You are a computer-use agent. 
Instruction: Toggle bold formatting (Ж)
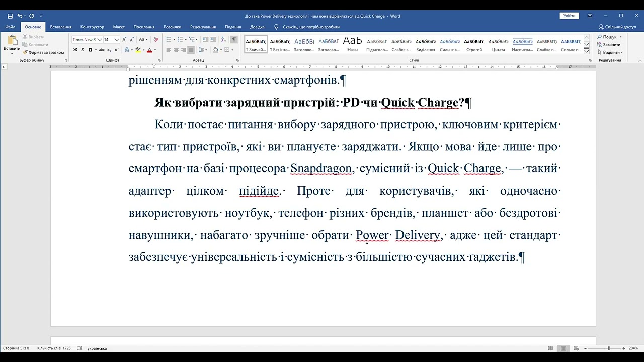coord(75,50)
